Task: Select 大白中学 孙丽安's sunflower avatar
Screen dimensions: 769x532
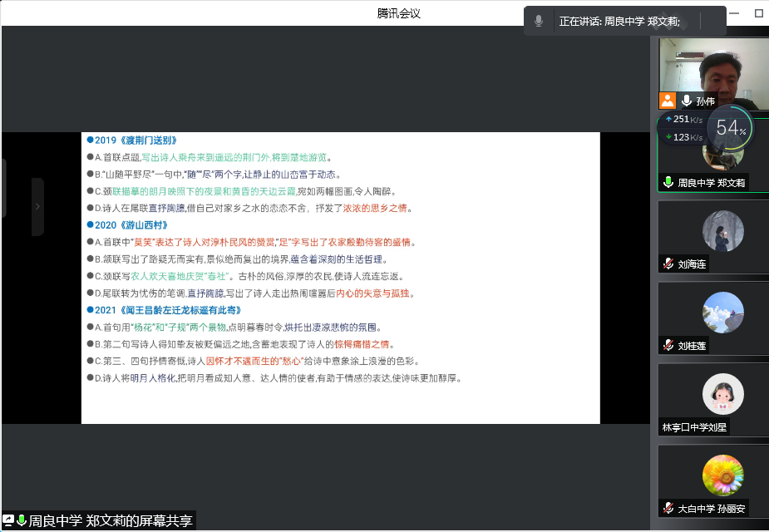Action: 722,475
